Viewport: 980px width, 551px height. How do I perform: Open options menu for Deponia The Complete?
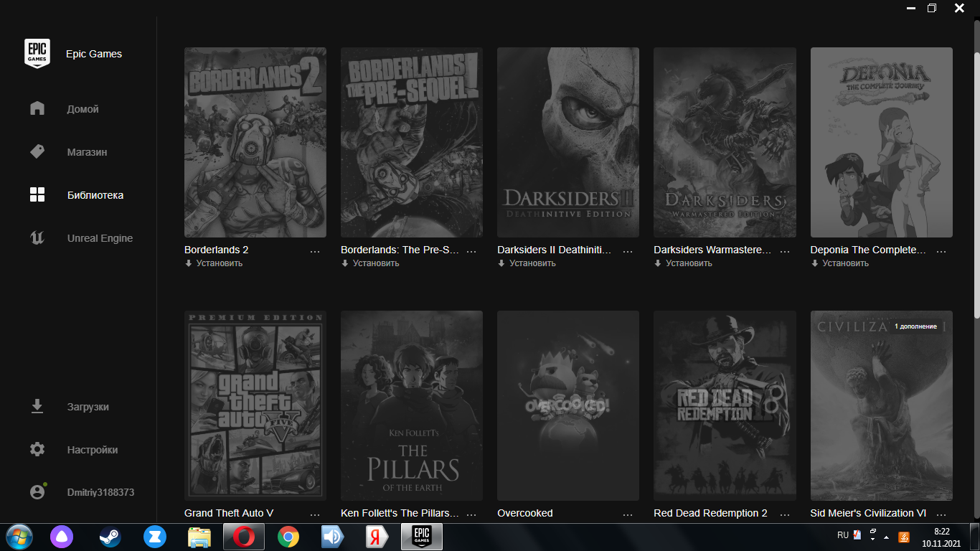941,251
